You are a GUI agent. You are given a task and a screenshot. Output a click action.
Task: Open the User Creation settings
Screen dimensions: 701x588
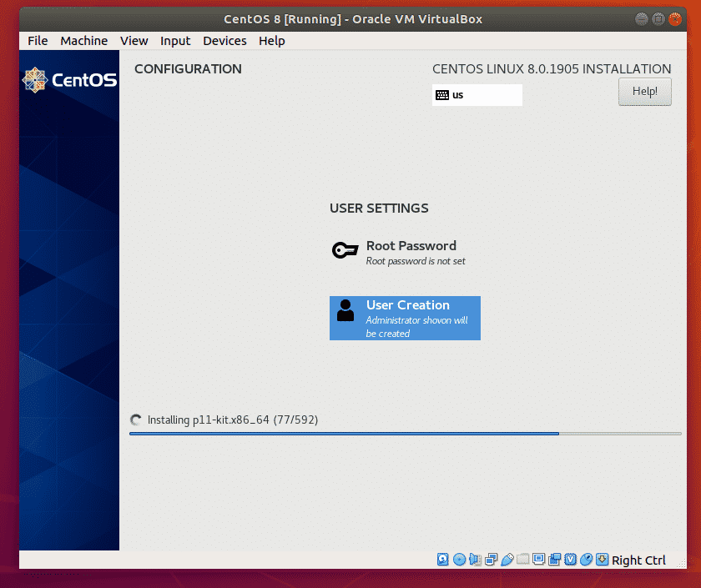pyautogui.click(x=405, y=318)
